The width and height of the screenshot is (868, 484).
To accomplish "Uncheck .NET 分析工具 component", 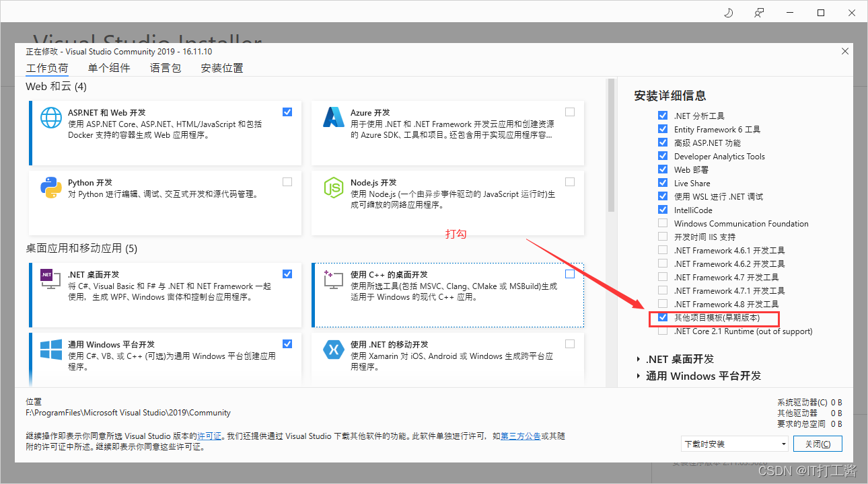I will pyautogui.click(x=663, y=116).
